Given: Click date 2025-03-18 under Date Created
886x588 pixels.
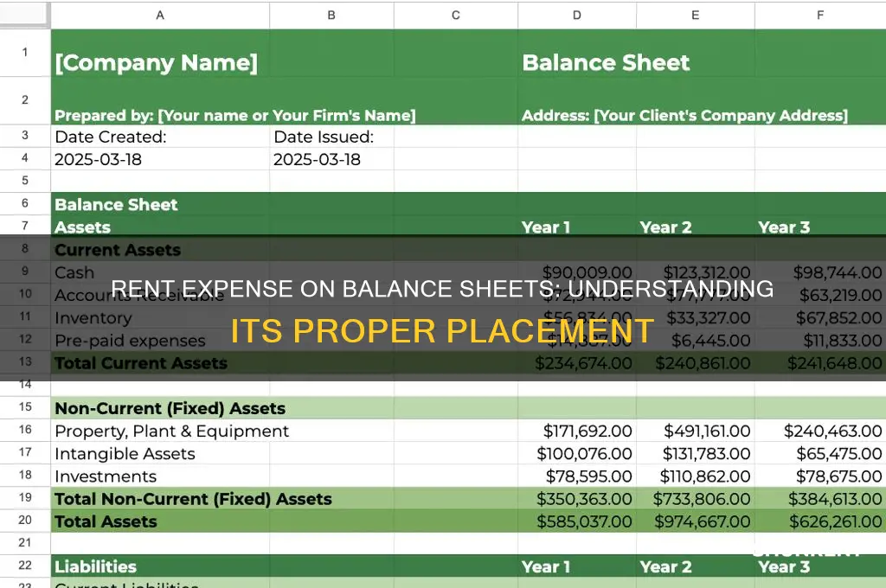Looking at the screenshot, I should pos(99,159).
